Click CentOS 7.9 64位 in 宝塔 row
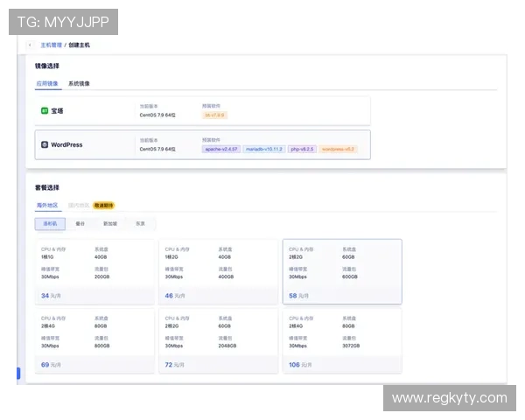 click(157, 115)
